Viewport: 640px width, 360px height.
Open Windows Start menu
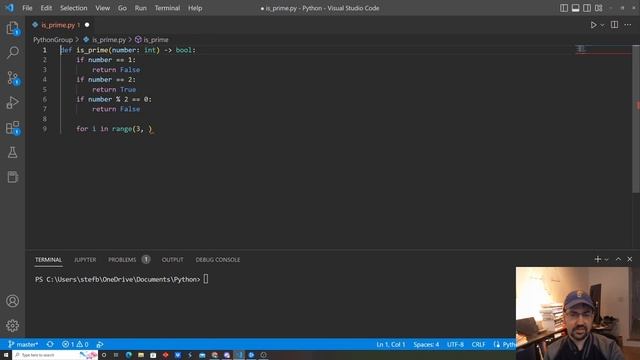(x=6, y=355)
